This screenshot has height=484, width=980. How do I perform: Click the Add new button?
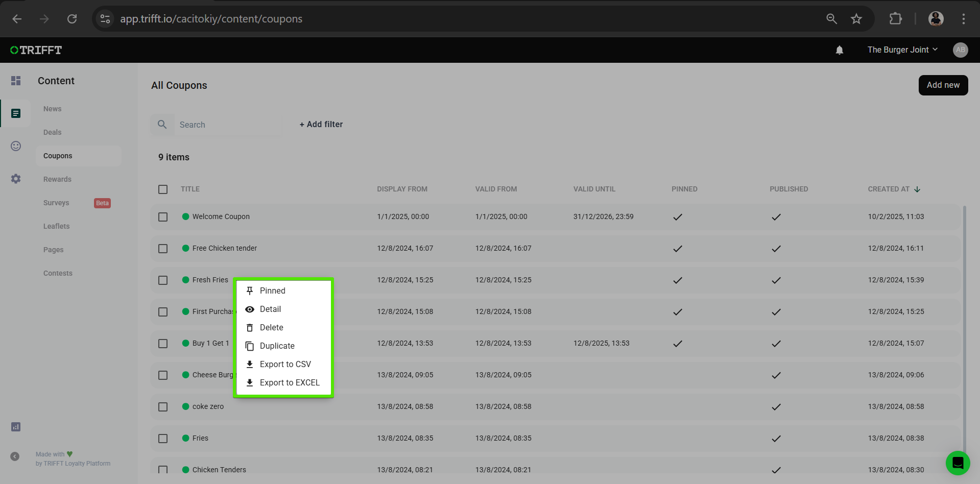coord(943,85)
